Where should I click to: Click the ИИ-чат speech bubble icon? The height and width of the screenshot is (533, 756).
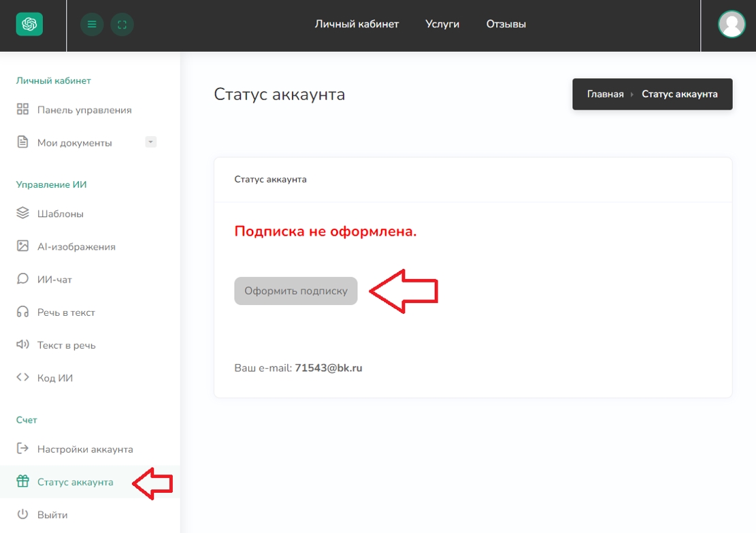click(x=22, y=278)
